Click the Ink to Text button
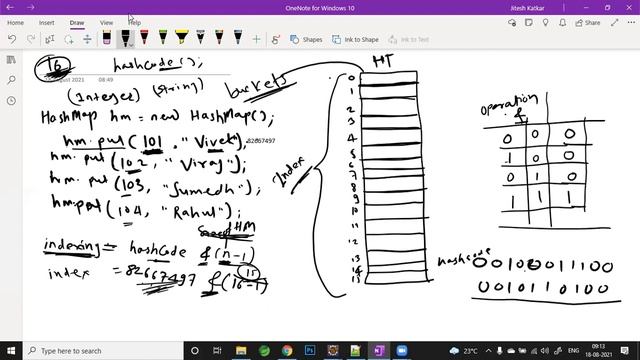640x360 pixels. (409, 40)
